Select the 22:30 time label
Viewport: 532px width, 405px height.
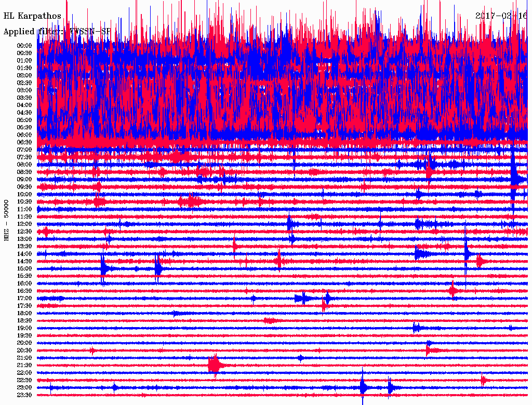(24, 380)
